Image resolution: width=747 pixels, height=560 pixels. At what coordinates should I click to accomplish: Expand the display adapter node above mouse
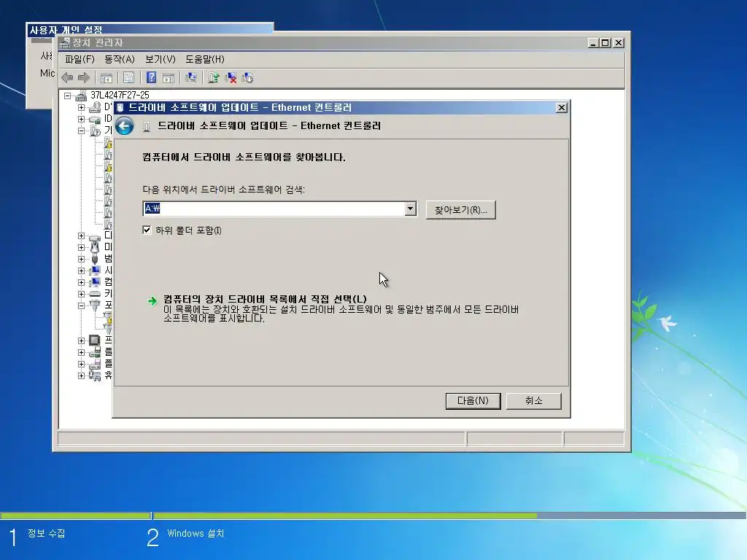coord(82,236)
